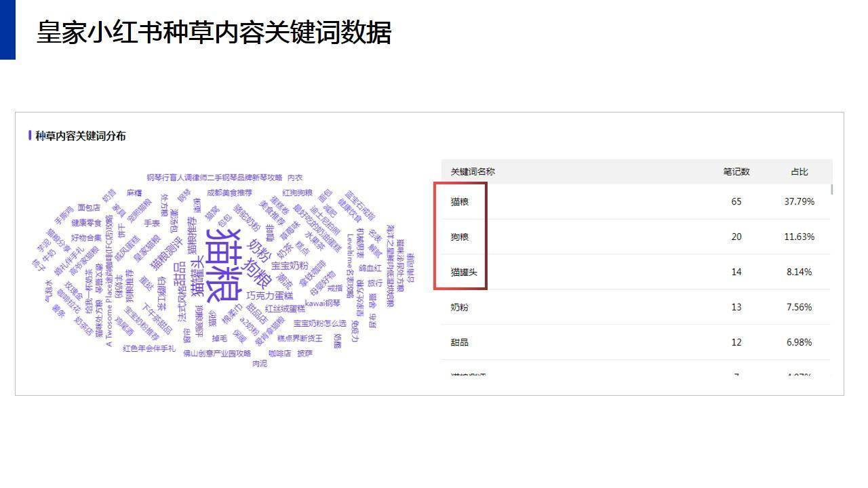Click 咖啡店 in the word cloud

(279, 354)
